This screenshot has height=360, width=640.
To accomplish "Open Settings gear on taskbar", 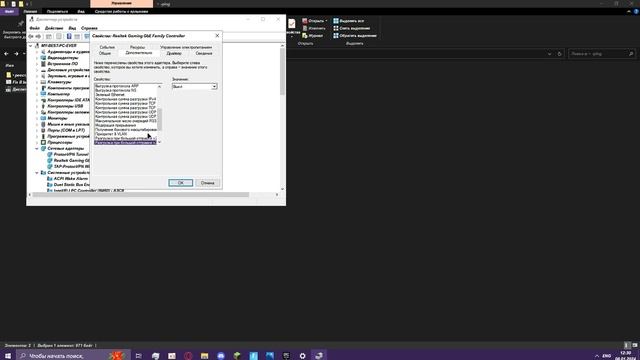I will click(x=302, y=356).
